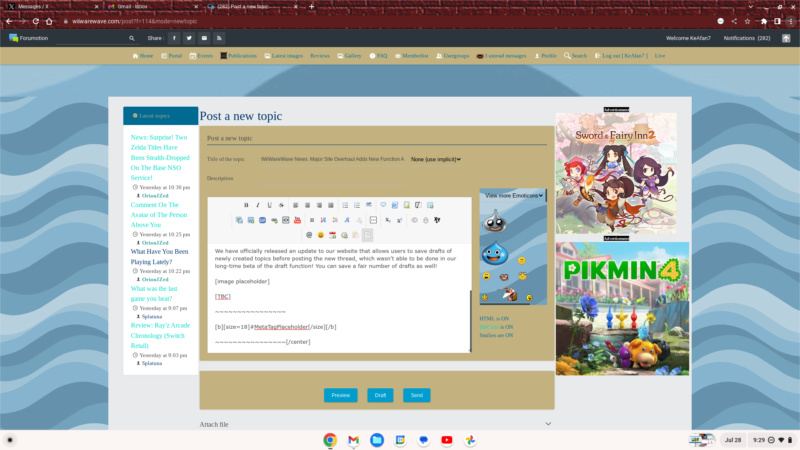Toggle Italic formatting in the editor
The image size is (800, 450).
coord(258,205)
